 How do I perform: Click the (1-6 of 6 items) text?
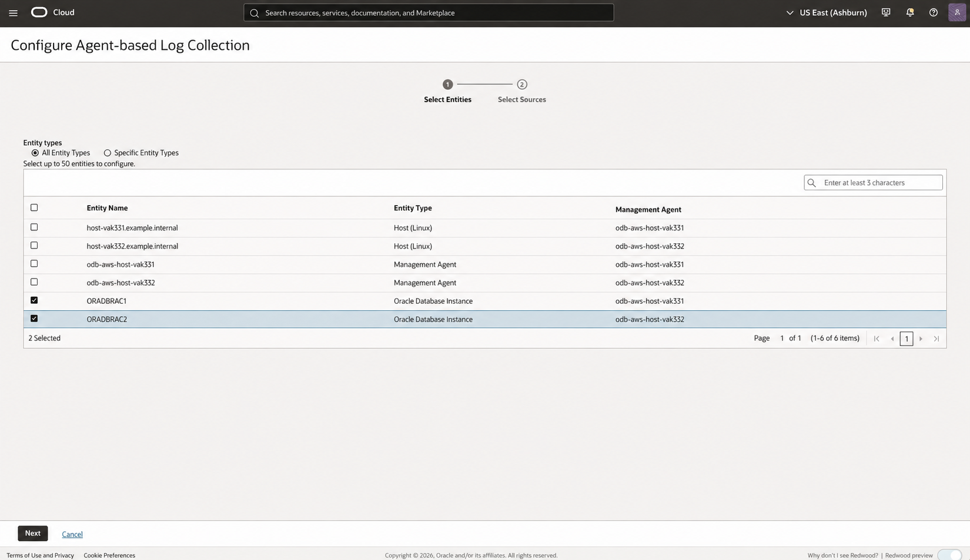pyautogui.click(x=835, y=338)
